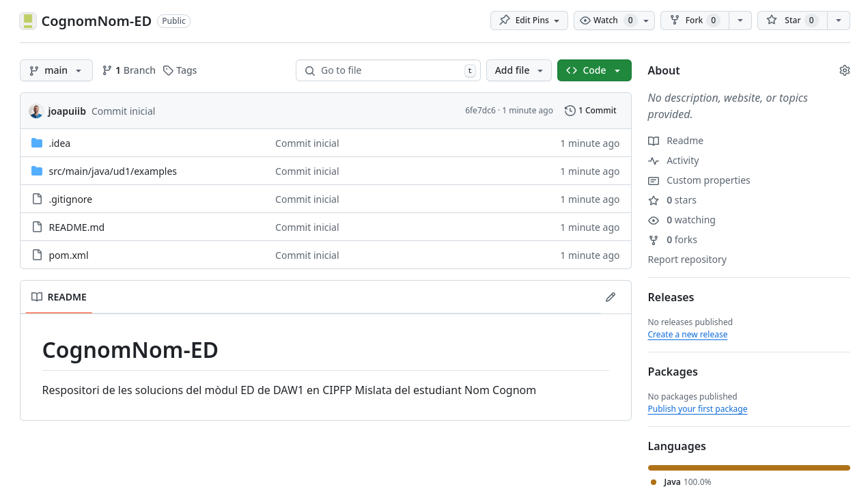Open the .idea folder

[x=59, y=143]
